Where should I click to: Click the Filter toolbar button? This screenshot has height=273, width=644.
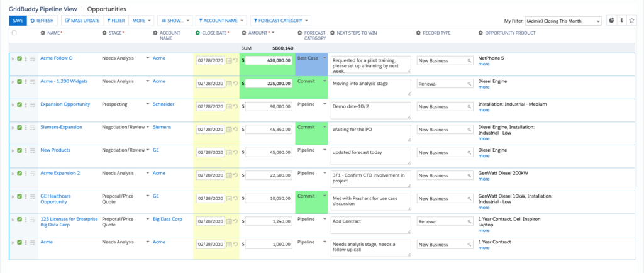coord(116,21)
